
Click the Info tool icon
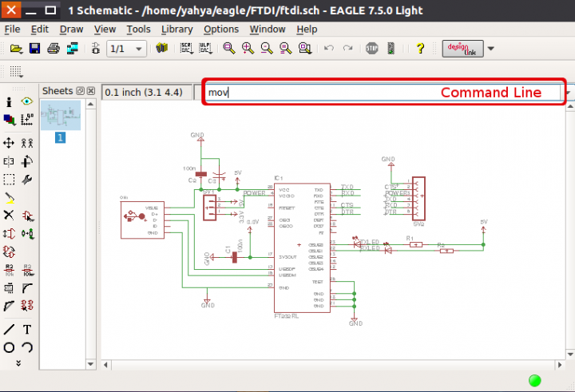[x=9, y=101]
